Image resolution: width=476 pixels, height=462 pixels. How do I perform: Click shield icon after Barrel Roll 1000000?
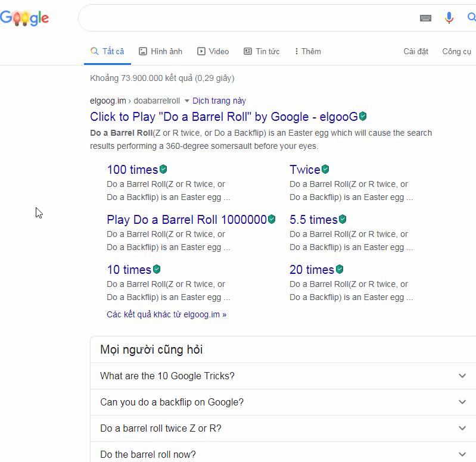pyautogui.click(x=272, y=219)
